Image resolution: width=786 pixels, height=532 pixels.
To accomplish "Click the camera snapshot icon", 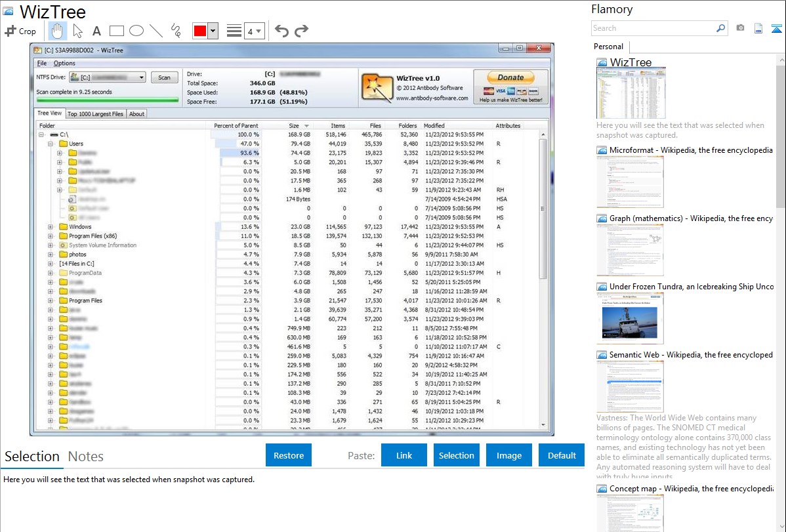I will click(x=740, y=28).
